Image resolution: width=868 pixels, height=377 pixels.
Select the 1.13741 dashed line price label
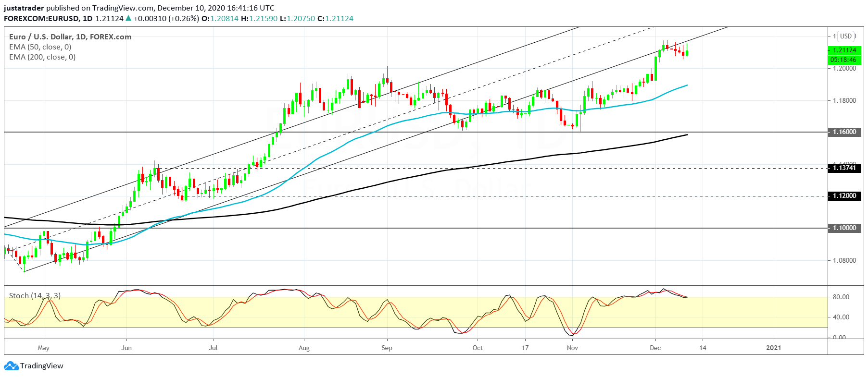coord(844,168)
